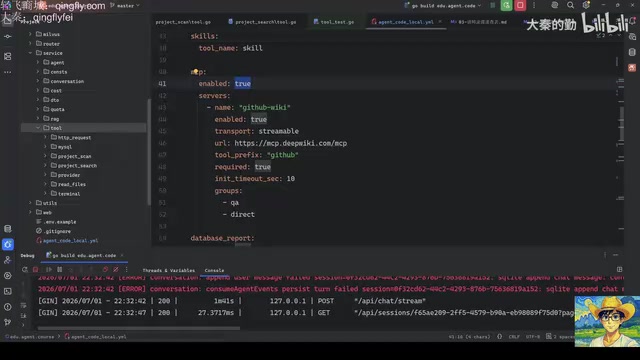Viewport: 640px width, 360px height.
Task: Open master git branch widget
Action: pyautogui.click(x=125, y=6)
